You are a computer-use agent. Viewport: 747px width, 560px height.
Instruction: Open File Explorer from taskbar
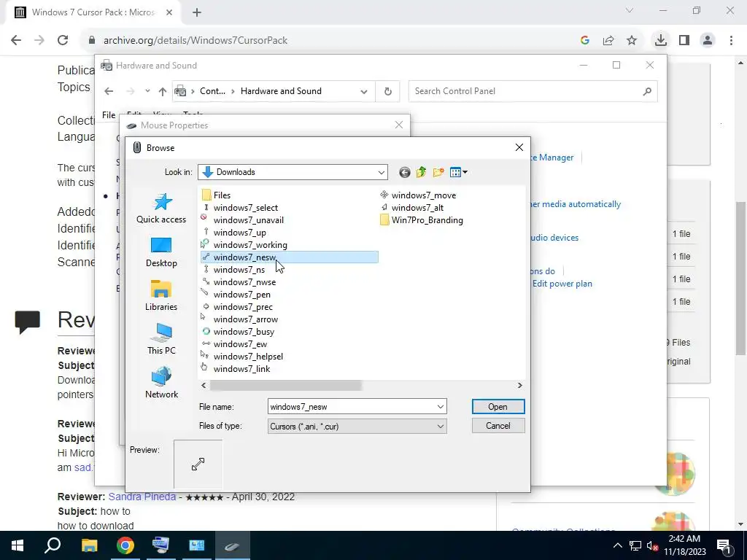89,545
